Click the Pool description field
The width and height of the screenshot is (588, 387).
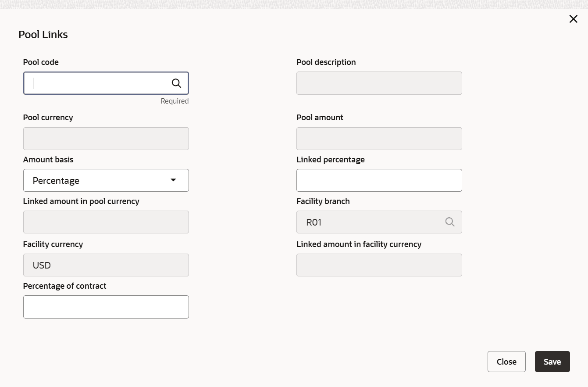click(x=379, y=83)
